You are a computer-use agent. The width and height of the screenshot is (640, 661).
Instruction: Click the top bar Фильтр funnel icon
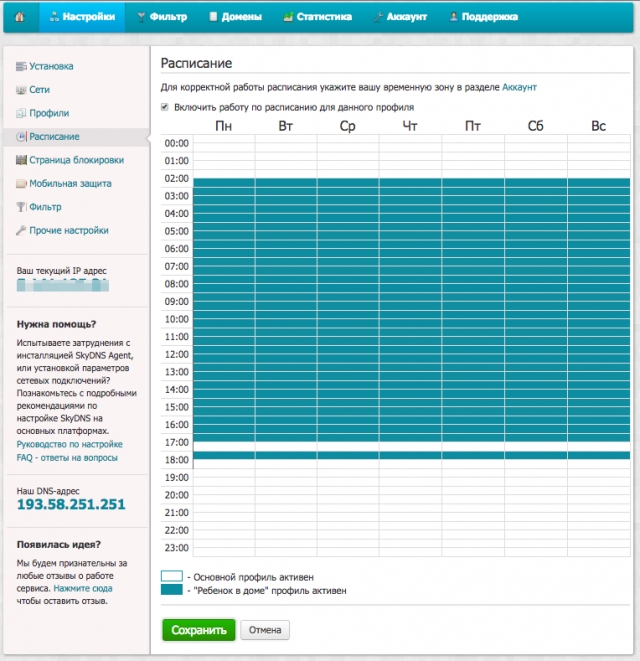(142, 17)
